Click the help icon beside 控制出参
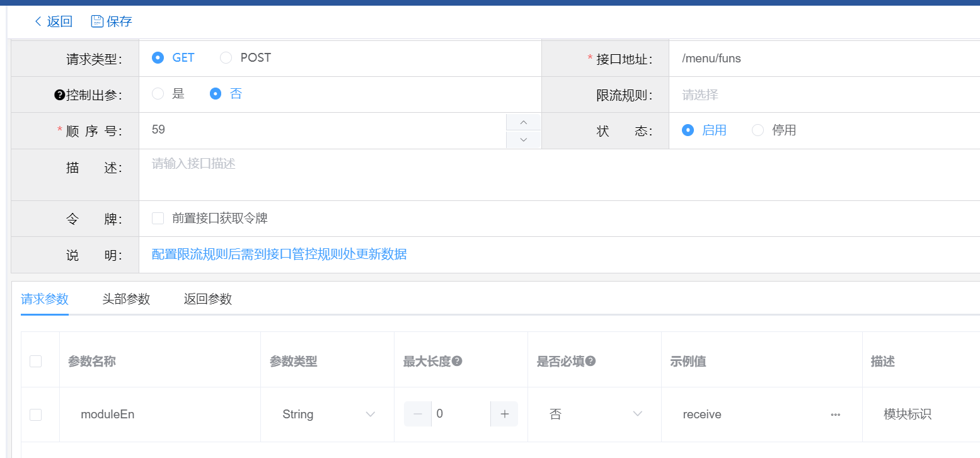Screen dimensions: 980x458 60,95
